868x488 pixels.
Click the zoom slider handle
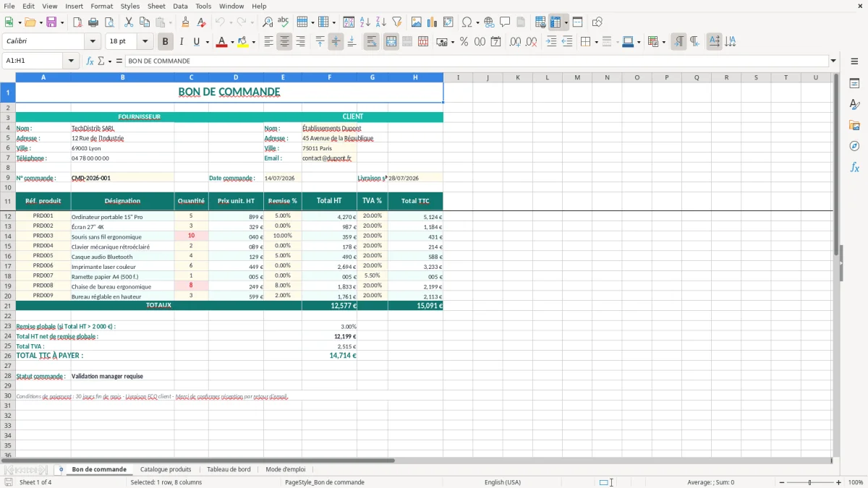tap(809, 482)
